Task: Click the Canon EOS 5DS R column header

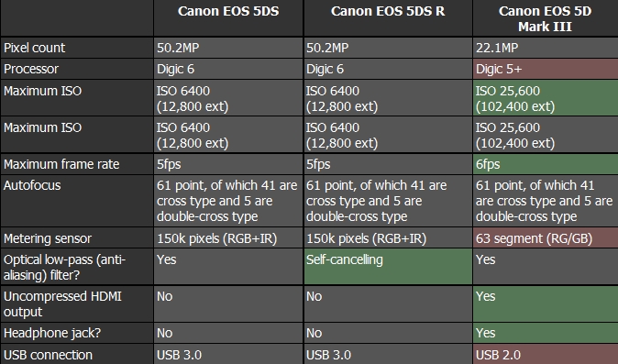Action: point(388,17)
